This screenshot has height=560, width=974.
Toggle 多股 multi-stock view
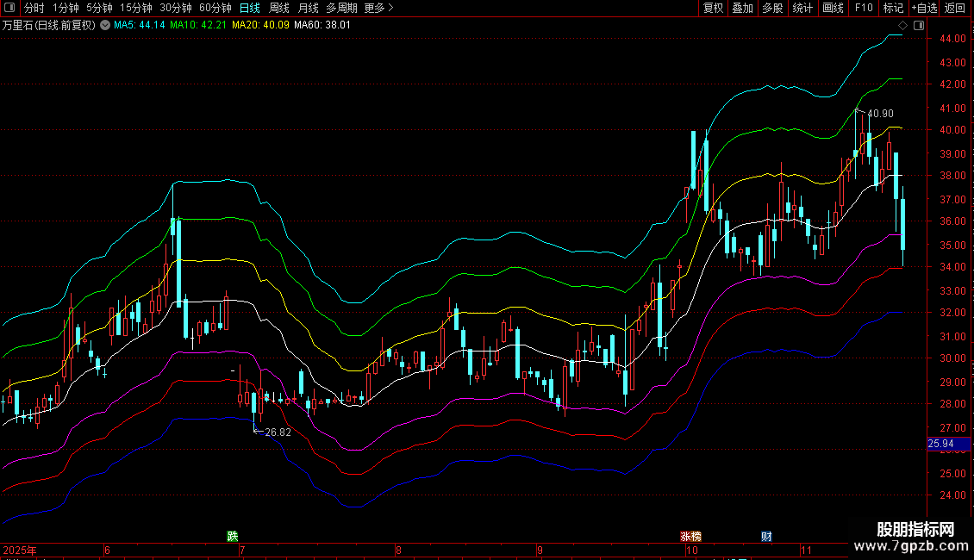tap(772, 9)
